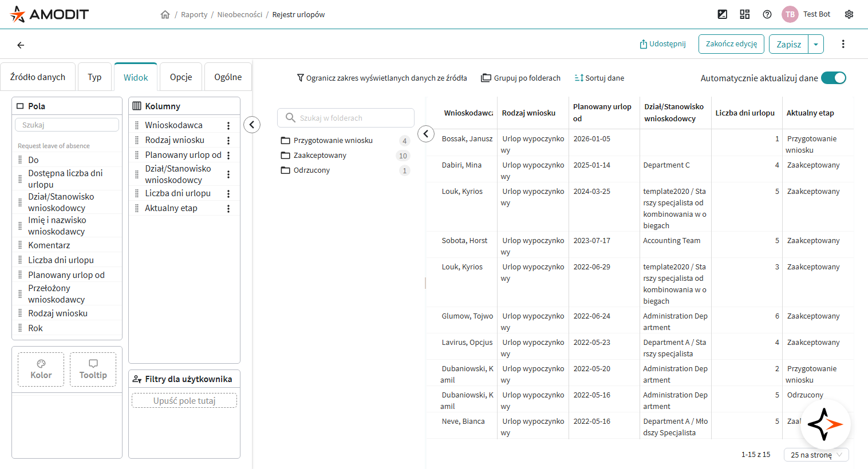The image size is (868, 469).
Task: Open the settings gear icon
Action: click(849, 14)
